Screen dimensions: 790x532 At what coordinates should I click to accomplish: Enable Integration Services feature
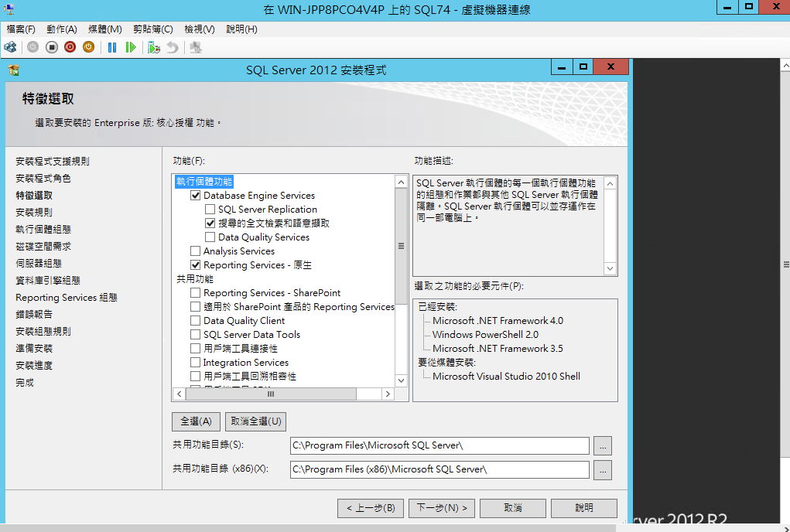(x=196, y=363)
